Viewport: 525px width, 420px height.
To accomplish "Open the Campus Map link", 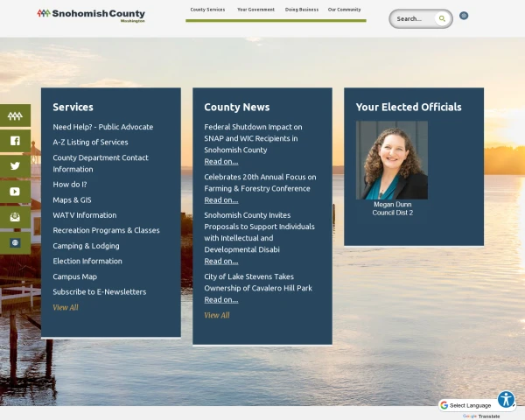I will 75,276.
